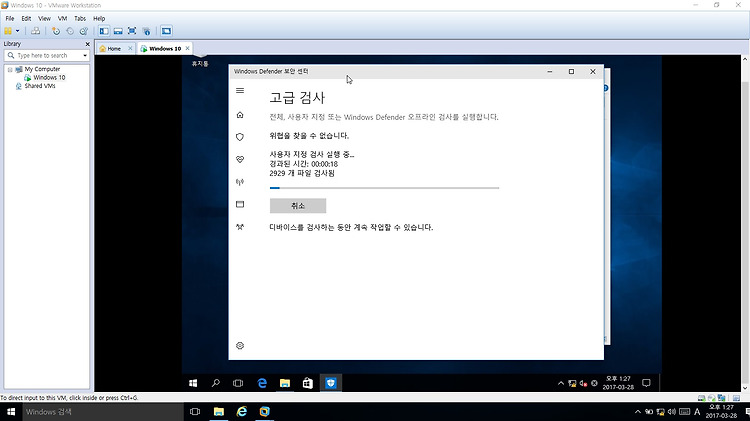Open the power options dropdown arrow
Screen dimensions: 750x421
(x=18, y=31)
